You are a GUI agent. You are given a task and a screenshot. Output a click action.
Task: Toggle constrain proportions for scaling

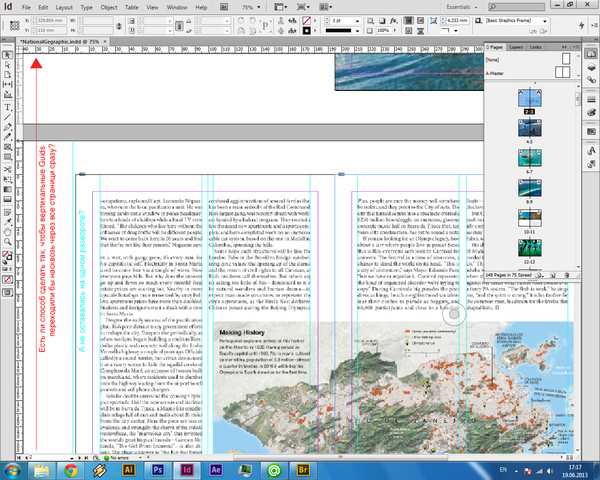(179, 26)
